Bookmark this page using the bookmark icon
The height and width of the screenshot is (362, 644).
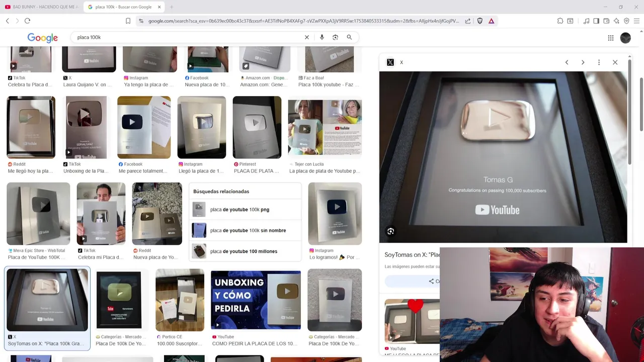click(128, 21)
